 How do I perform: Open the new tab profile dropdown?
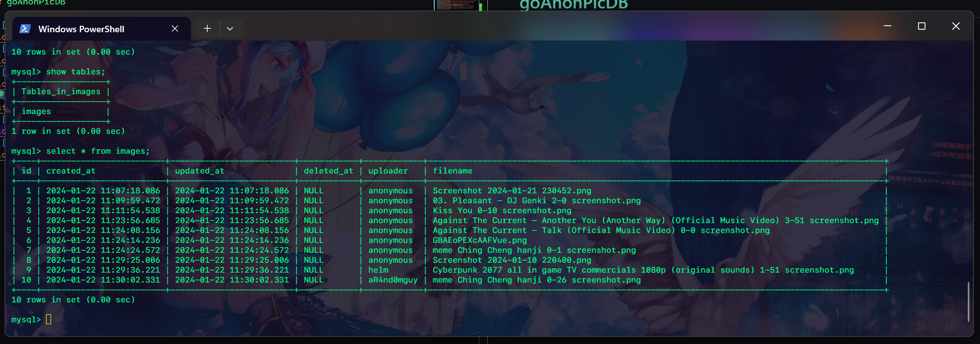coord(230,29)
